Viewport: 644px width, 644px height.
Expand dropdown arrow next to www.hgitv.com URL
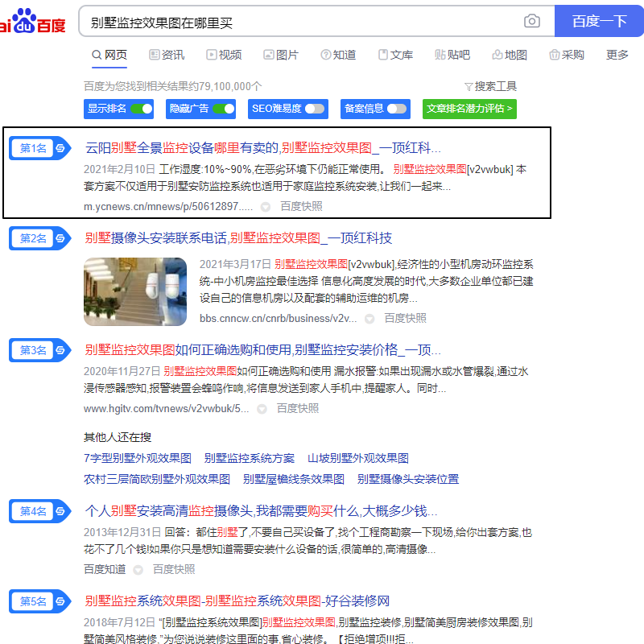pyautogui.click(x=262, y=409)
